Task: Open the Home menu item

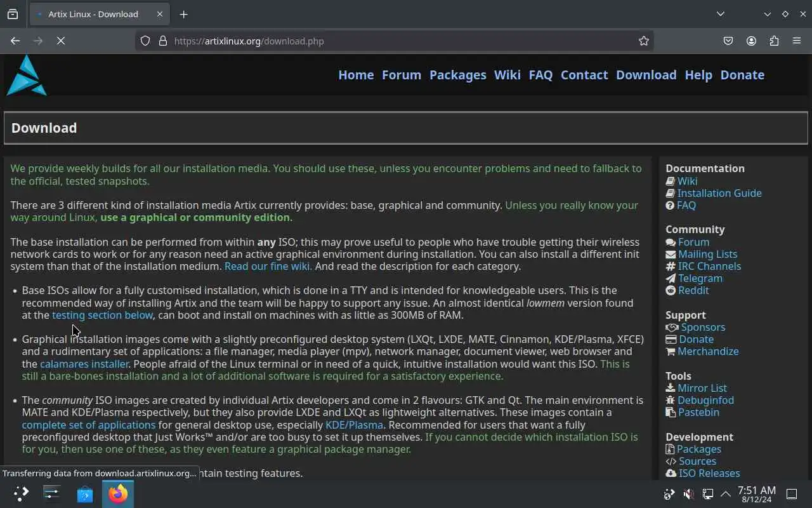Action: point(356,75)
